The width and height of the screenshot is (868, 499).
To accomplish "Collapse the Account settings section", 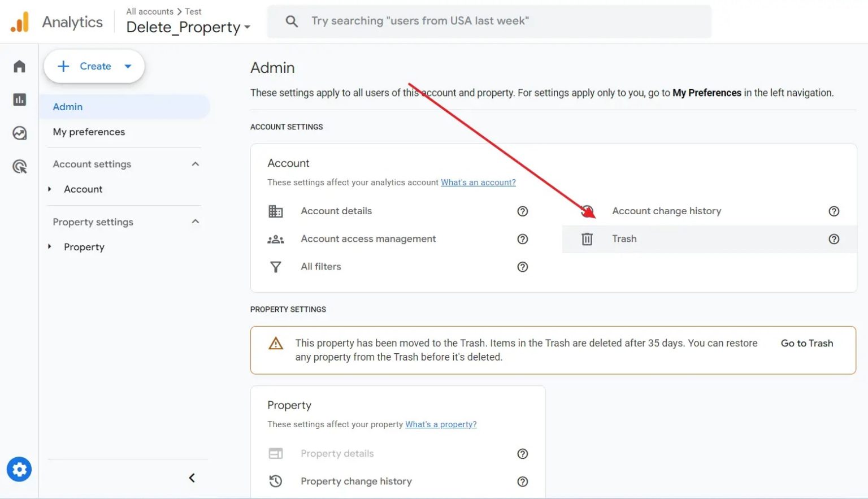I will pos(195,164).
